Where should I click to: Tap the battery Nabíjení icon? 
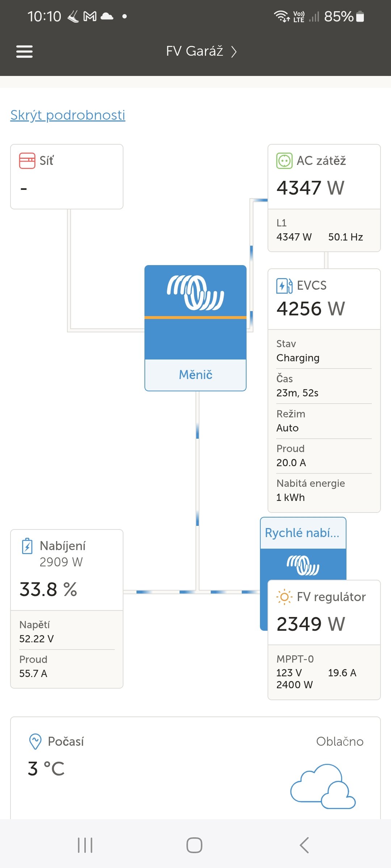(27, 546)
